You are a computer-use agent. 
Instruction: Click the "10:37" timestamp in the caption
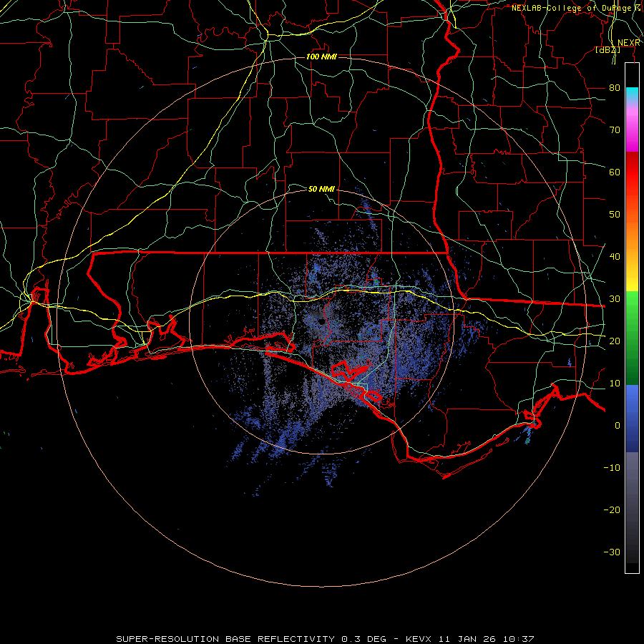pyautogui.click(x=518, y=639)
